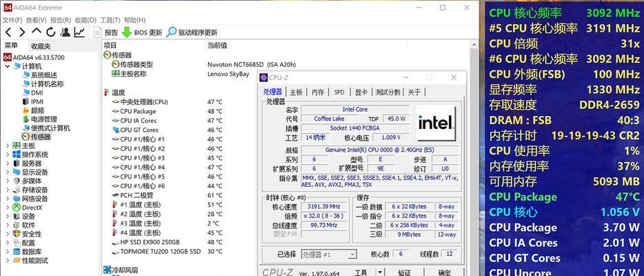Select 超频 in the tree
This screenshot has width=644, height=276.
(x=33, y=110)
